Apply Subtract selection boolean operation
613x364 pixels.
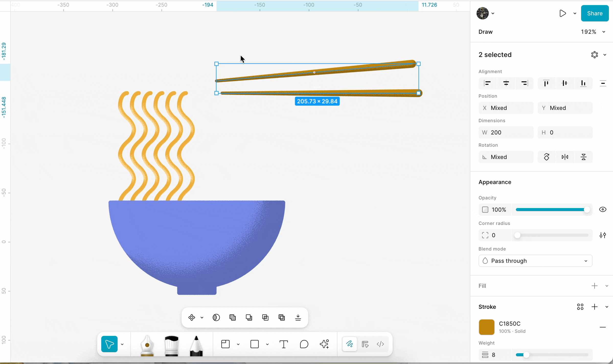(x=249, y=317)
